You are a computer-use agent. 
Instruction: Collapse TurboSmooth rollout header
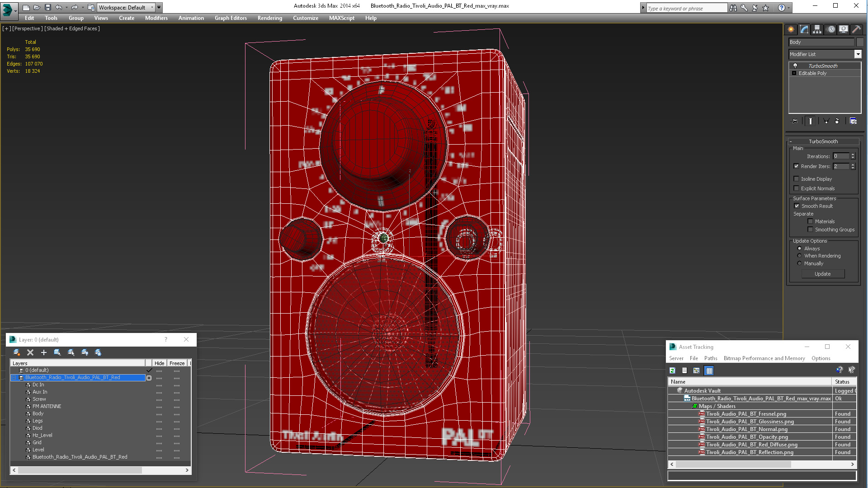coord(823,141)
